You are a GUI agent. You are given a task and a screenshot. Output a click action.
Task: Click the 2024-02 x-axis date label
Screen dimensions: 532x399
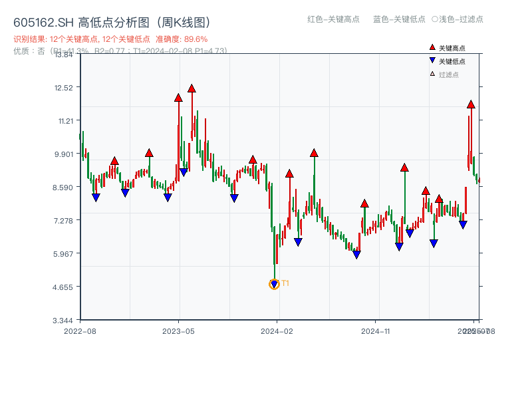[276, 330]
